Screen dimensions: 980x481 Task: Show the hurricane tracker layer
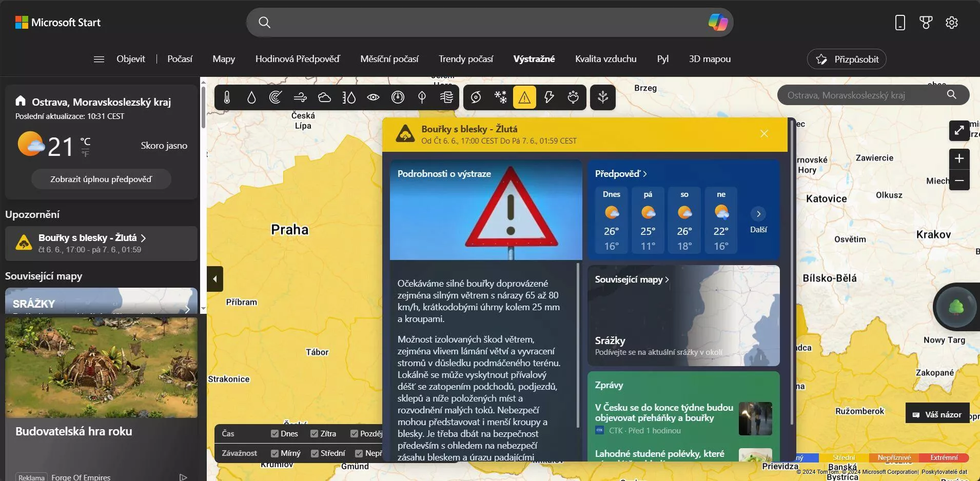[476, 97]
